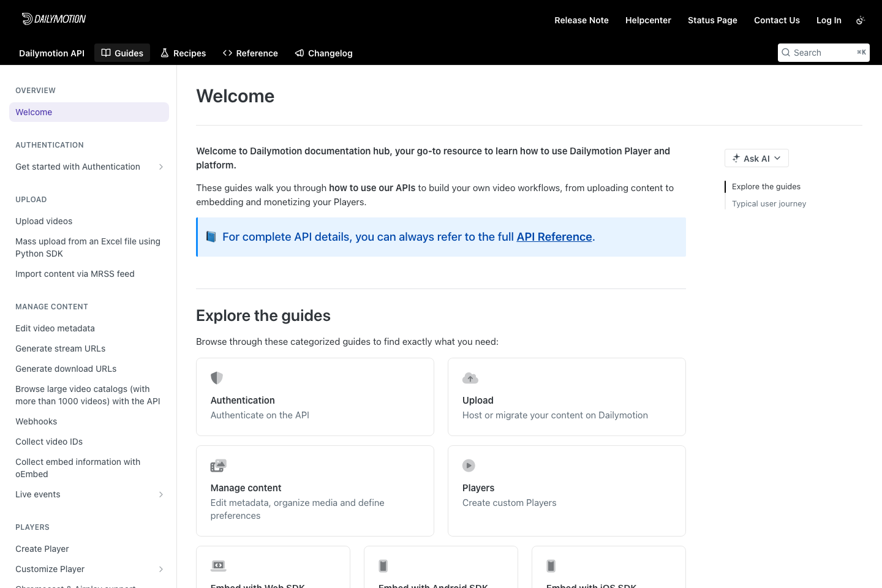Select the Guides book icon
The image size is (882, 588).
(x=106, y=53)
